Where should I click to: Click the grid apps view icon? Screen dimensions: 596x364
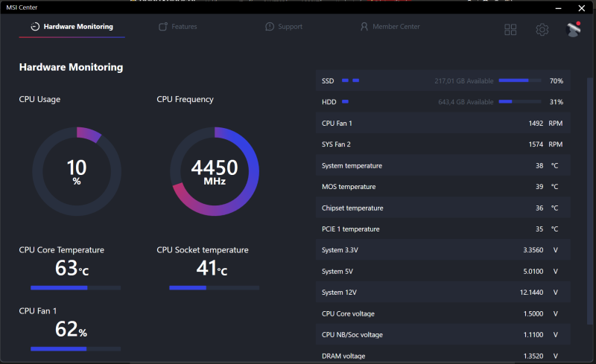pyautogui.click(x=510, y=30)
